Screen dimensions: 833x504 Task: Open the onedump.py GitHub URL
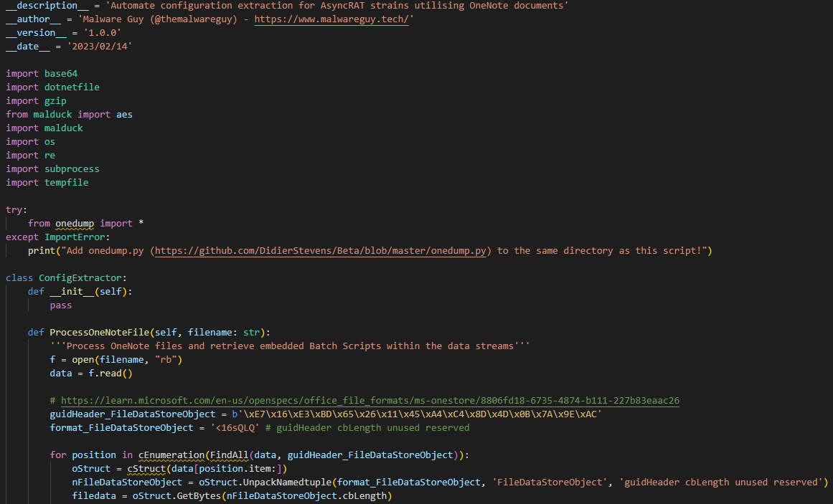pos(320,251)
